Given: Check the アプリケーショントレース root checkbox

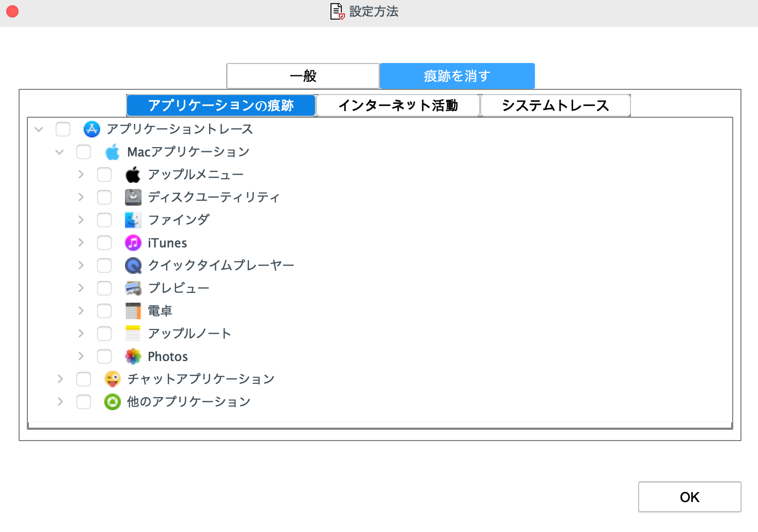Looking at the screenshot, I should (x=63, y=129).
